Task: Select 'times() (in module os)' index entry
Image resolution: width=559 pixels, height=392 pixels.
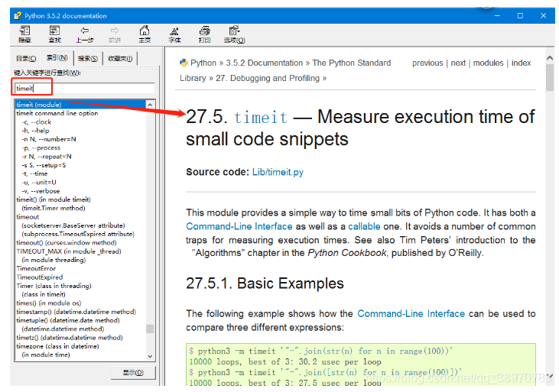Action: tap(49, 303)
